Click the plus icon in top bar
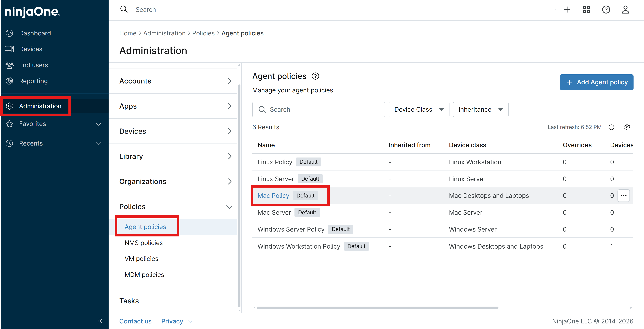 (567, 10)
